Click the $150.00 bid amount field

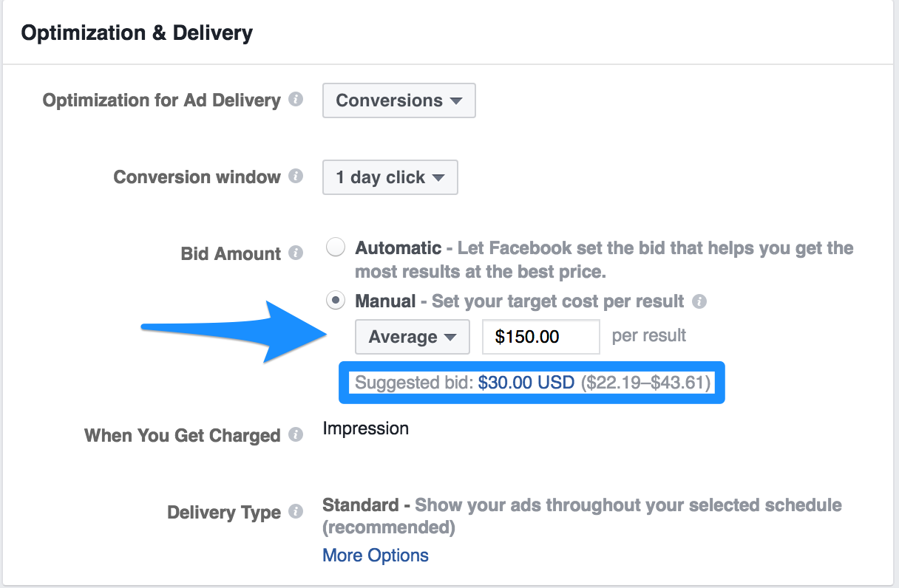tap(541, 337)
